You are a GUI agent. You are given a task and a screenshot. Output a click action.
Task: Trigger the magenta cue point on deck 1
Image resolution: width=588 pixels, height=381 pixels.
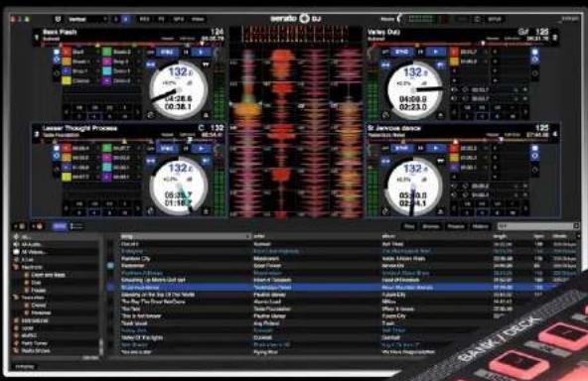[x=107, y=62]
